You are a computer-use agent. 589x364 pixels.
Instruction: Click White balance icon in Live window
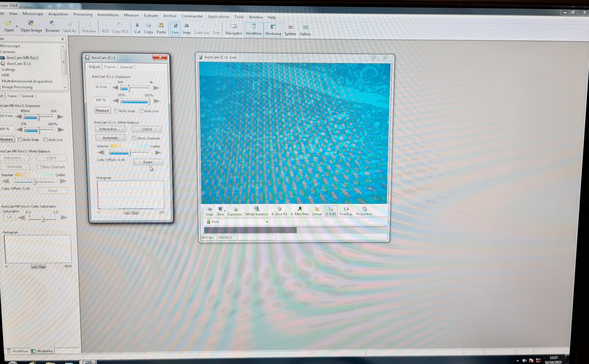256,211
